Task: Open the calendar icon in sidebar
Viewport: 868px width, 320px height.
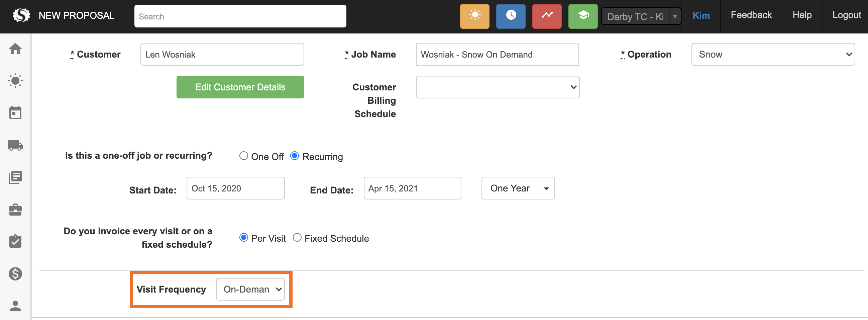Action: pyautogui.click(x=15, y=112)
